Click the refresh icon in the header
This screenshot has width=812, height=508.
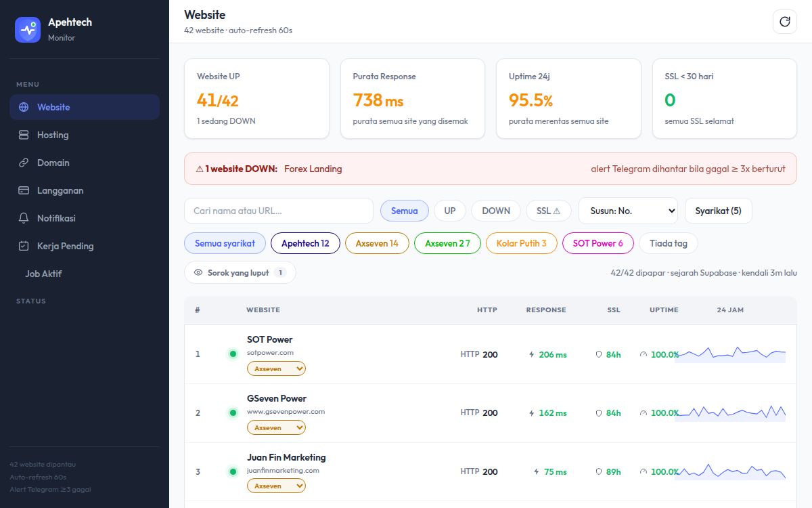point(785,22)
